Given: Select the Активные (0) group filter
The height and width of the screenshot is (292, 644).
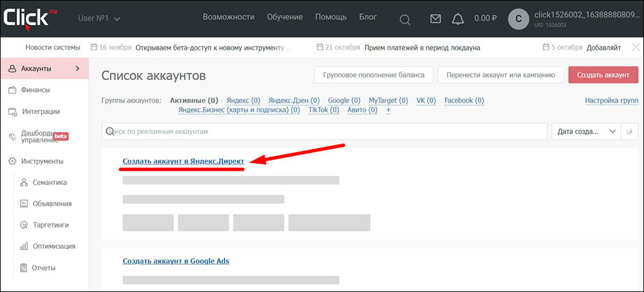Looking at the screenshot, I should [x=194, y=101].
